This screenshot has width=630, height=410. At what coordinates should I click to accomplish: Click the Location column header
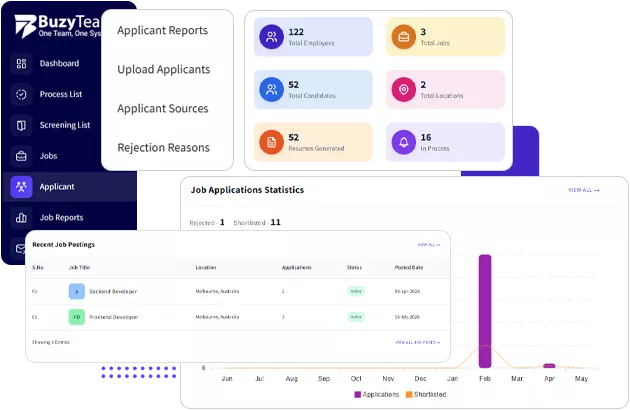point(206,268)
